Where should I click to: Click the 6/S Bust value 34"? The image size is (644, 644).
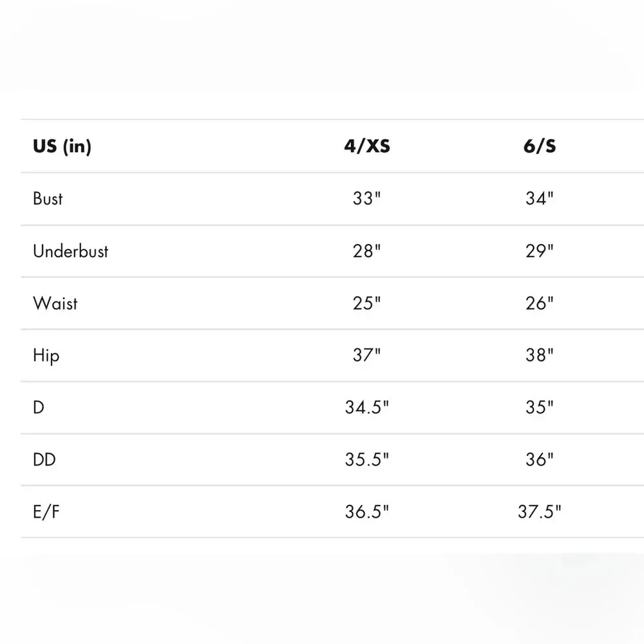[x=539, y=198]
